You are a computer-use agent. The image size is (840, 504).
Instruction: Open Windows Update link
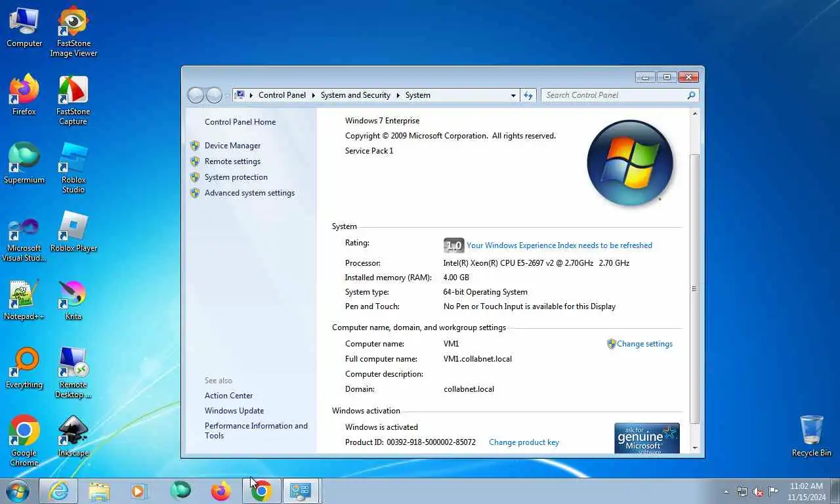(234, 411)
